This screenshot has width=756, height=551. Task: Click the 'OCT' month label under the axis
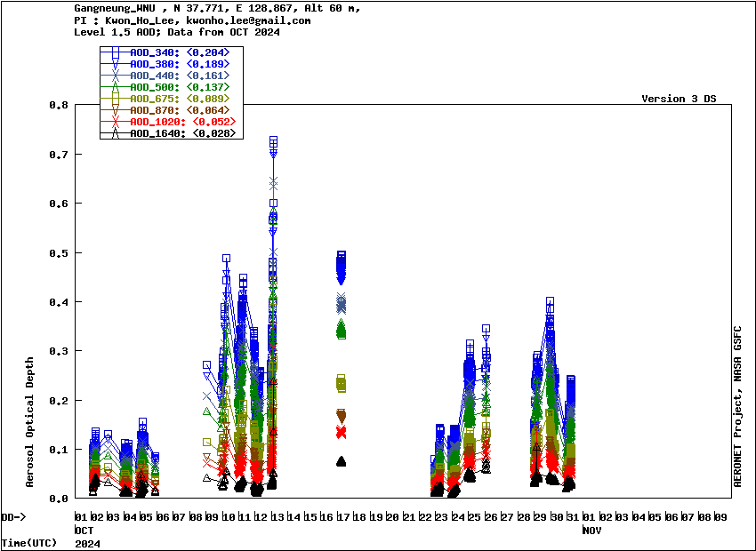pos(84,531)
